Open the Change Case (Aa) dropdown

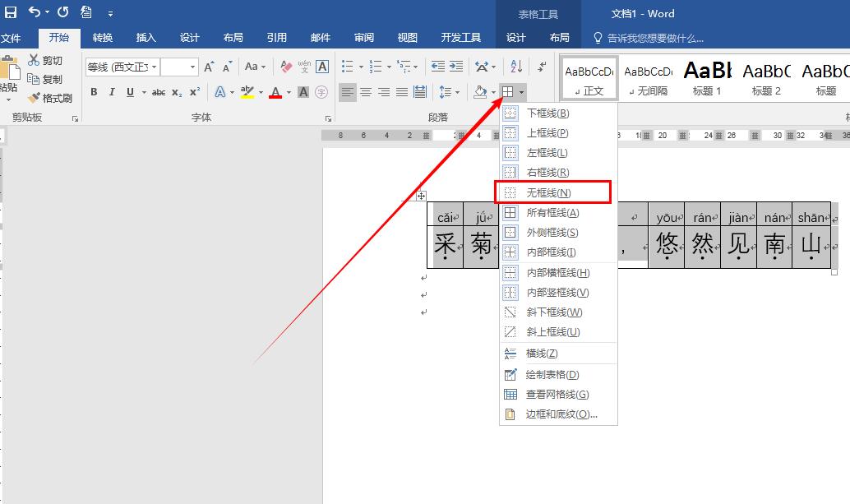tap(256, 67)
